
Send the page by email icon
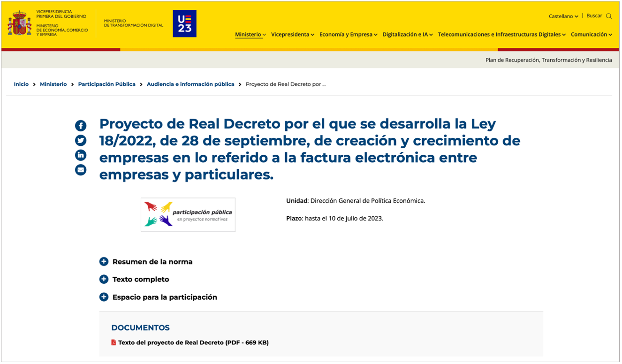(x=81, y=170)
